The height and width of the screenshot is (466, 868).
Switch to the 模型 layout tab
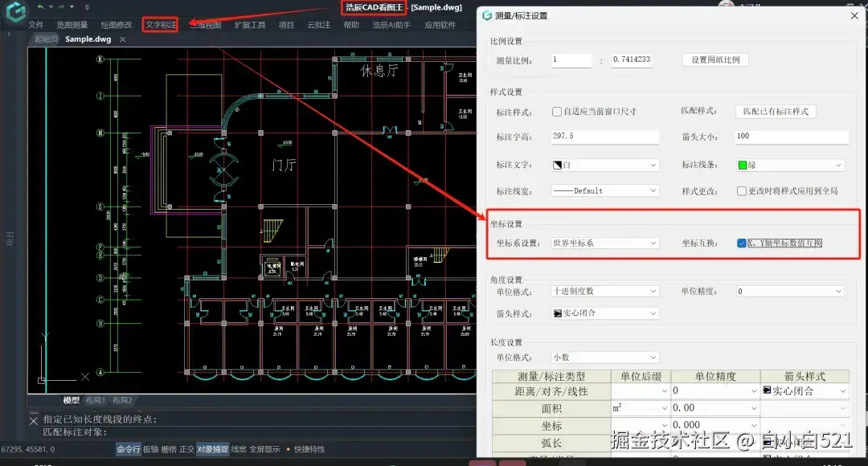point(72,400)
